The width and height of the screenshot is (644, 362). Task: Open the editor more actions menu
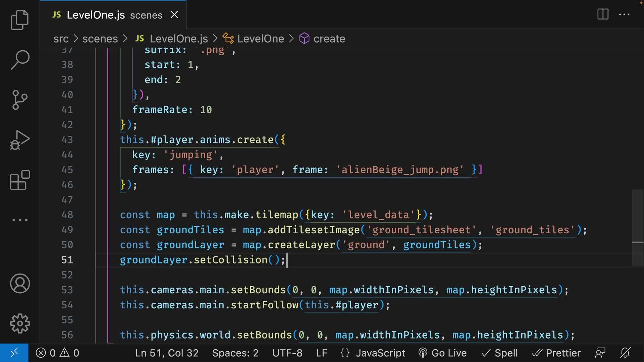pos(625,14)
